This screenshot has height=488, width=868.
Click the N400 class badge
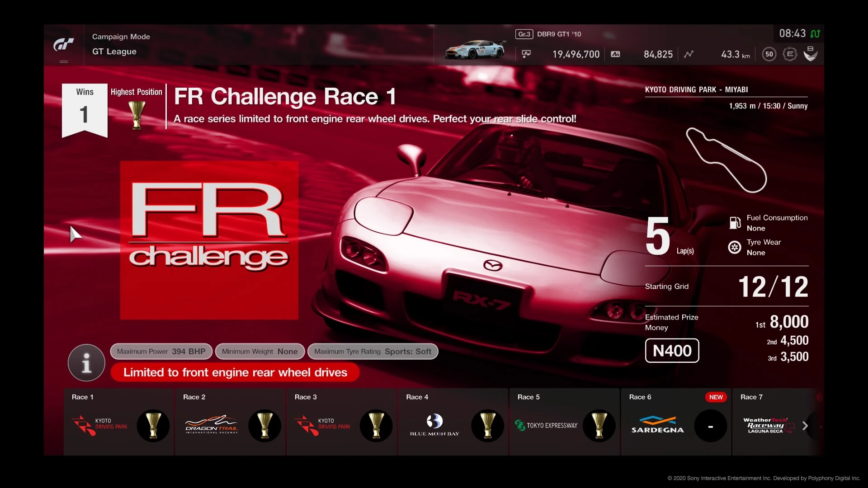coord(672,351)
